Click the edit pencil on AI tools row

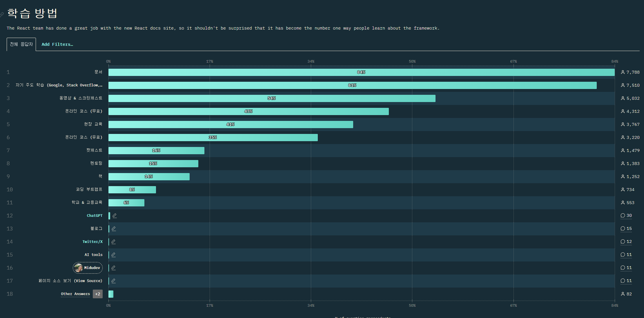point(113,255)
